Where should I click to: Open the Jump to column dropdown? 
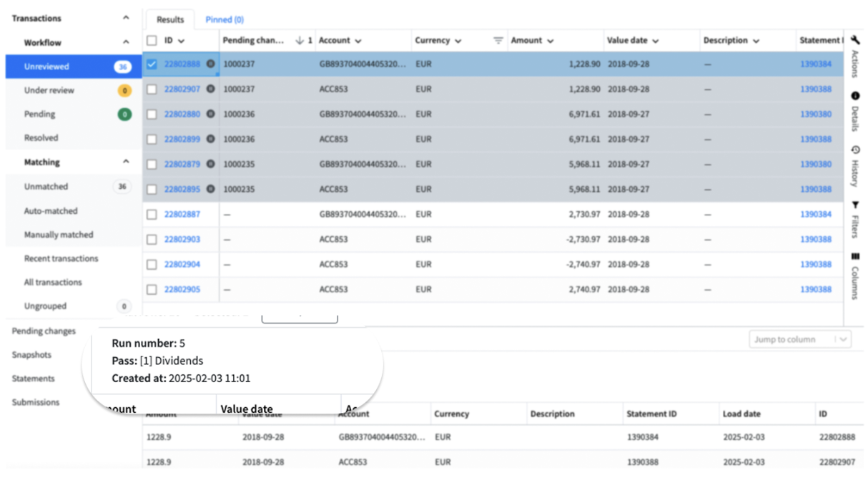(x=800, y=339)
